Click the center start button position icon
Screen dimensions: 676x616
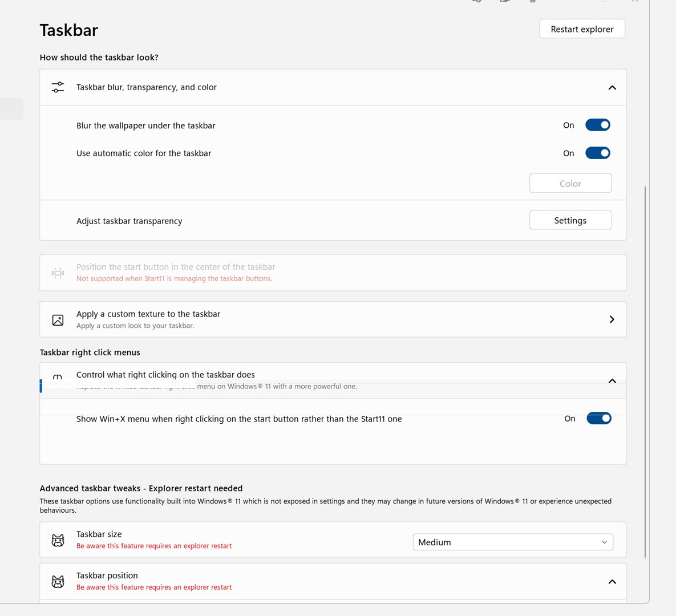(58, 273)
